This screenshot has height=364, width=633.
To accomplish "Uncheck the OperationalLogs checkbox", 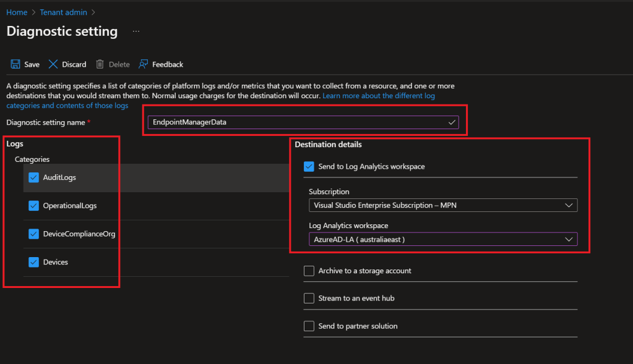I will (x=34, y=206).
